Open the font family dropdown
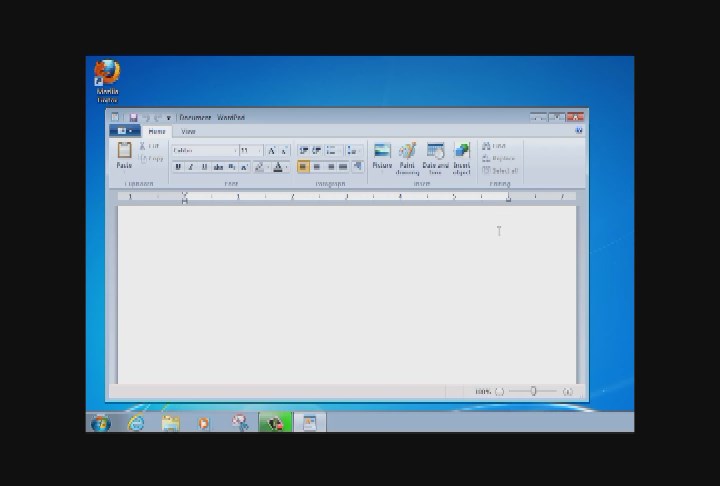 [204, 151]
